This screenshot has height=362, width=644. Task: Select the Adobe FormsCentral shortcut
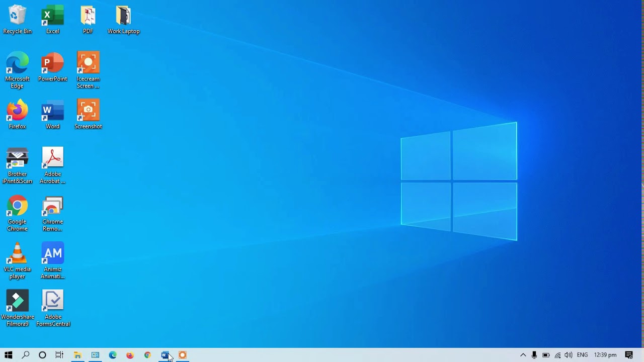(52, 308)
